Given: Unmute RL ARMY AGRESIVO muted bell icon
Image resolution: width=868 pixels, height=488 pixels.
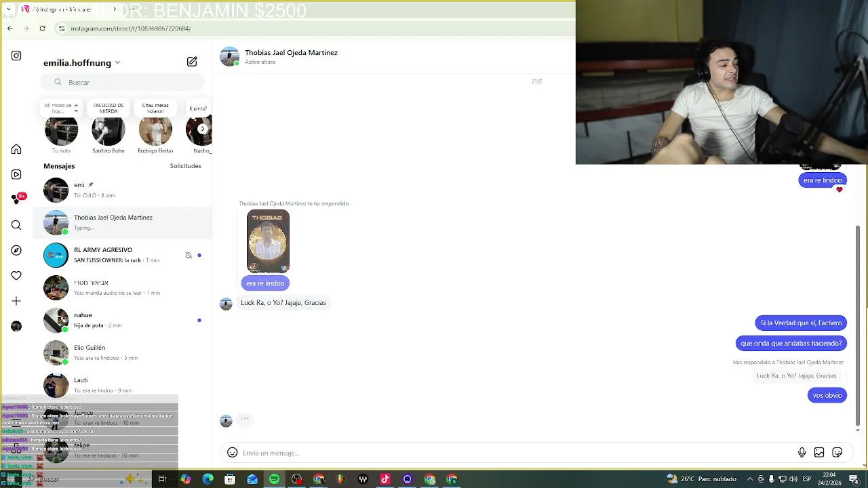Looking at the screenshot, I should coord(189,256).
